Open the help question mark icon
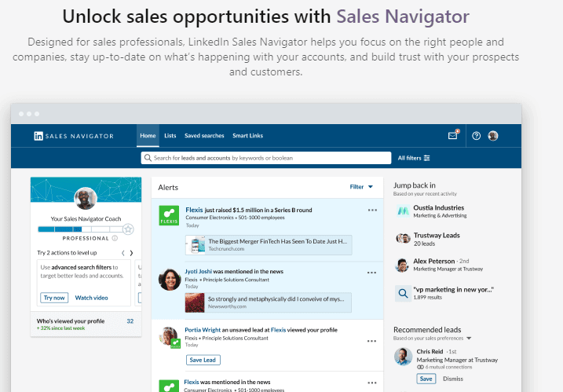563x392 pixels. (476, 136)
